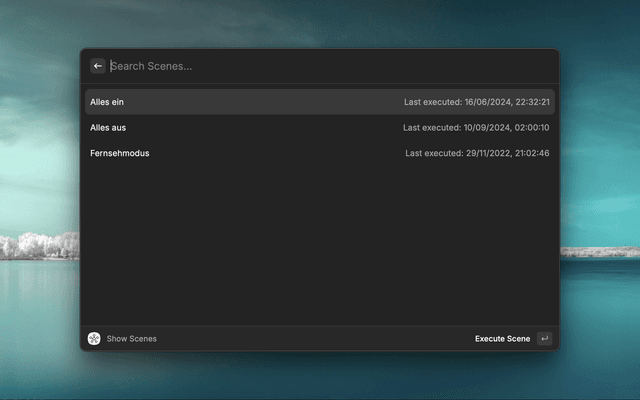The width and height of the screenshot is (640, 400).
Task: Click the extension icon beside Show Scenes
Action: [x=94, y=339]
